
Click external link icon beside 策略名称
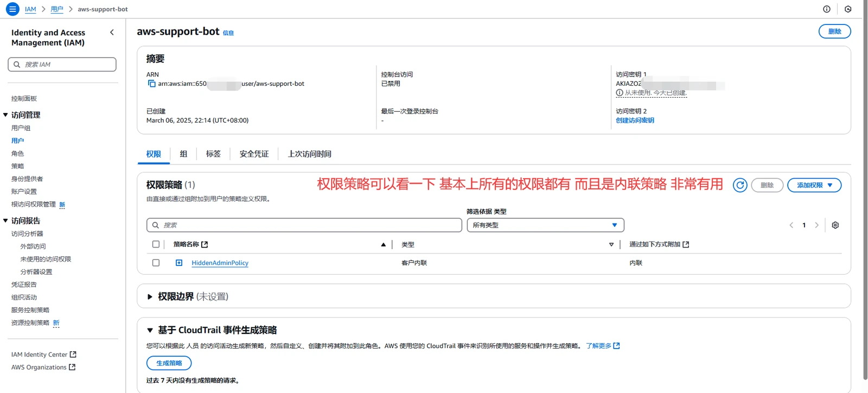[205, 245]
